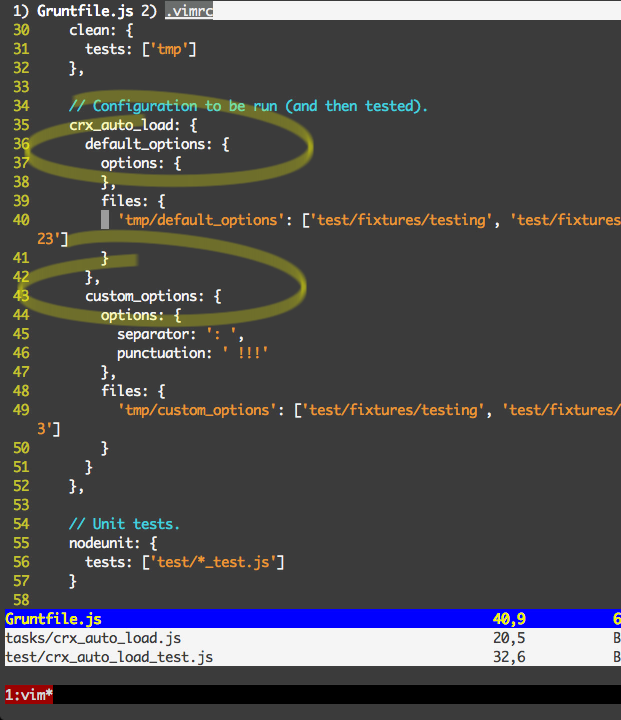Click the 'files:' key on line 48
Screen dimensions: 621x720
click(125, 391)
